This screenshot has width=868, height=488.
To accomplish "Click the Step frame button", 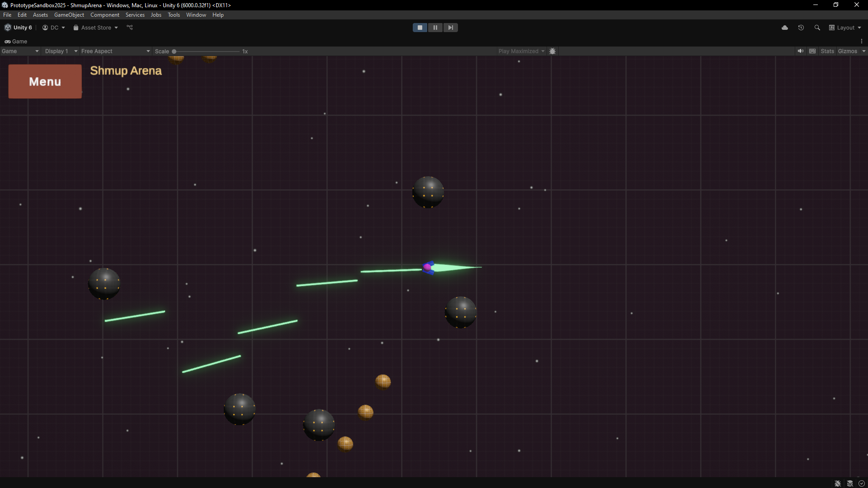I will (450, 28).
